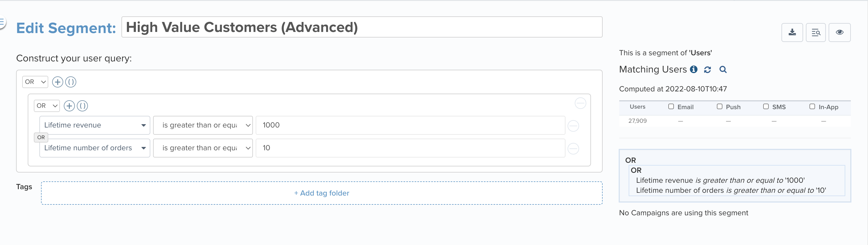Viewport: 868px width, 245px height.
Task: Open the outer OR operator dropdown
Action: coord(35,82)
